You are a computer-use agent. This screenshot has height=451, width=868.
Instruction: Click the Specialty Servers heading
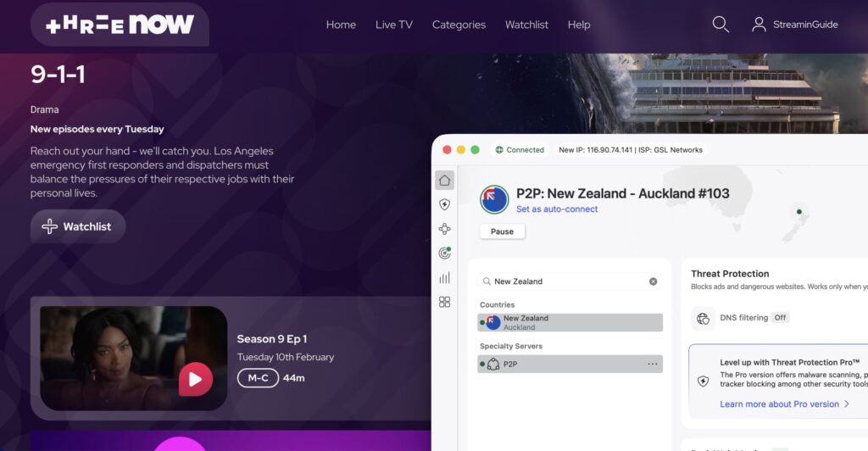pos(511,346)
